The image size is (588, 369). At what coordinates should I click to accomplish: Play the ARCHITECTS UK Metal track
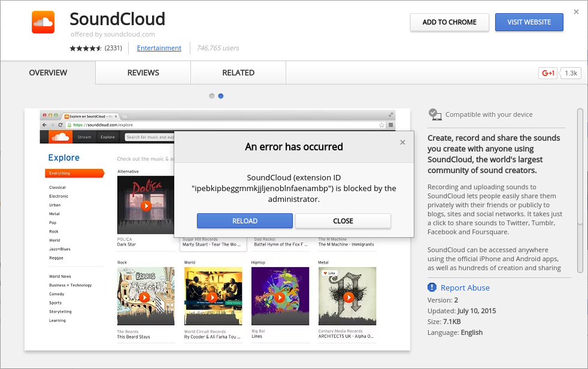pos(348,297)
